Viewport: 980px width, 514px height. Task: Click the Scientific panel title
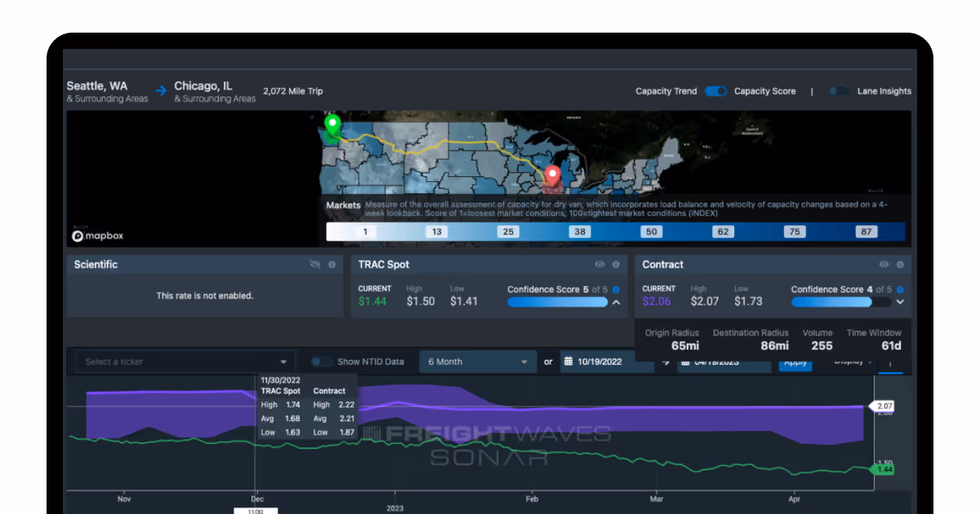pos(96,264)
